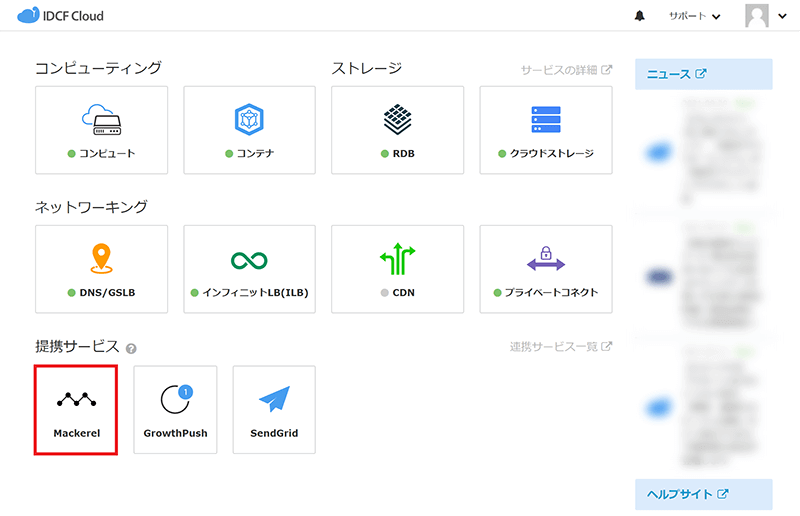800x516 pixels.
Task: Open GrowthPush partner service
Action: pyautogui.click(x=175, y=409)
